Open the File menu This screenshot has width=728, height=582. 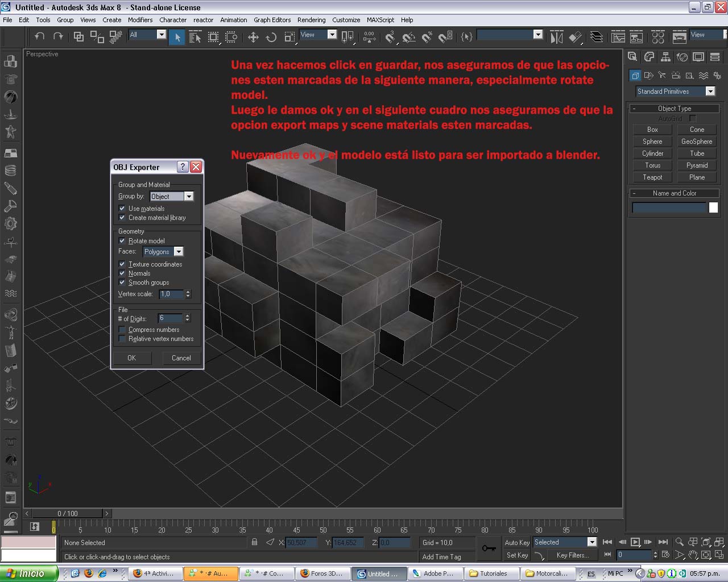7,20
